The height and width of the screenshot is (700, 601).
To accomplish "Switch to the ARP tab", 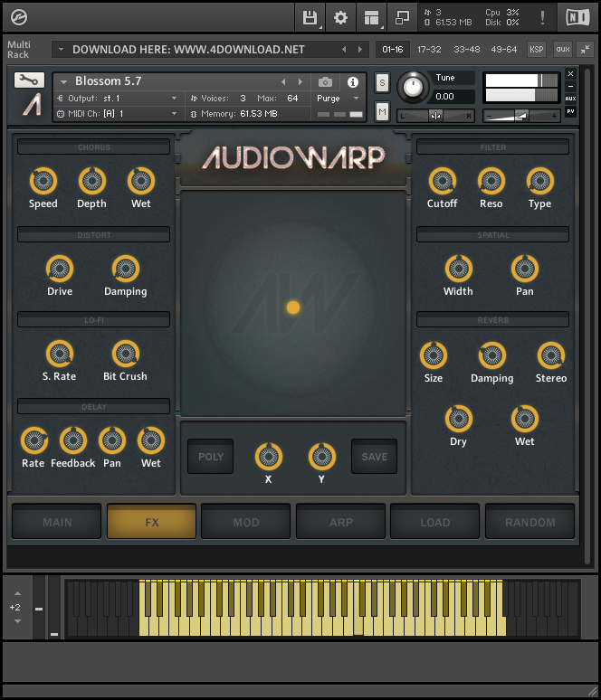I will [x=341, y=522].
